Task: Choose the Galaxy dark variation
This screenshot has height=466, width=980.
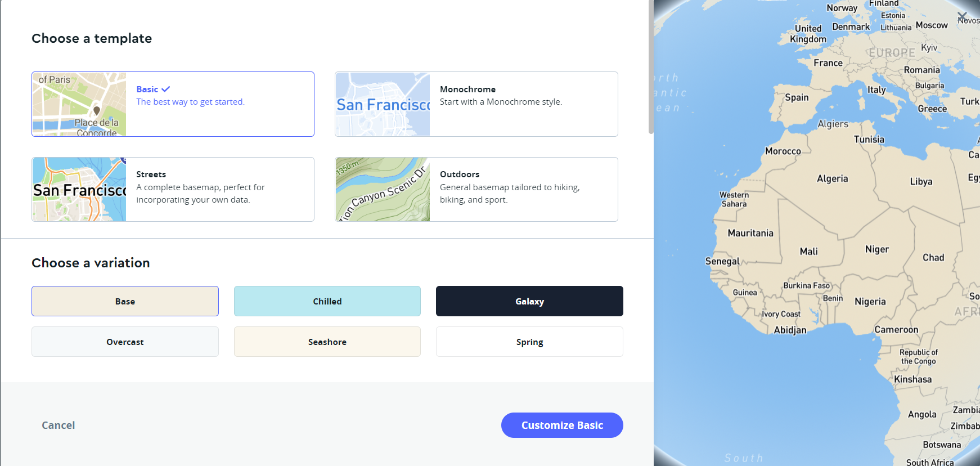Action: [x=529, y=301]
